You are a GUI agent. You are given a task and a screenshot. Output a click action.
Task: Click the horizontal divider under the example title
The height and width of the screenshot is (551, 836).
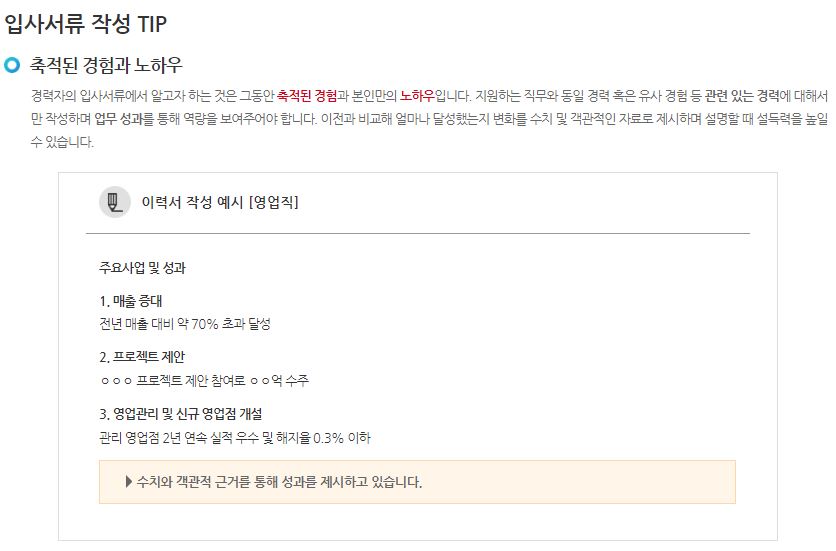pos(418,234)
